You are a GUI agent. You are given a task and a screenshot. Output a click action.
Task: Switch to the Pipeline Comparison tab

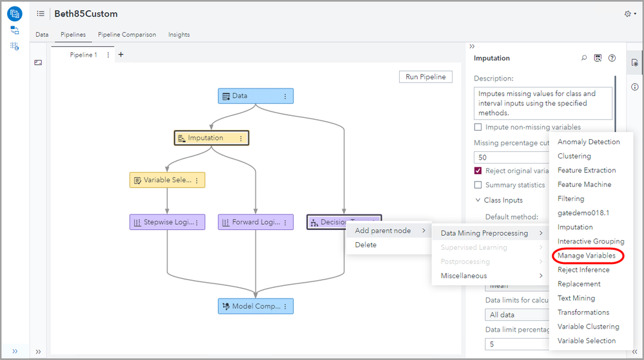tap(127, 35)
